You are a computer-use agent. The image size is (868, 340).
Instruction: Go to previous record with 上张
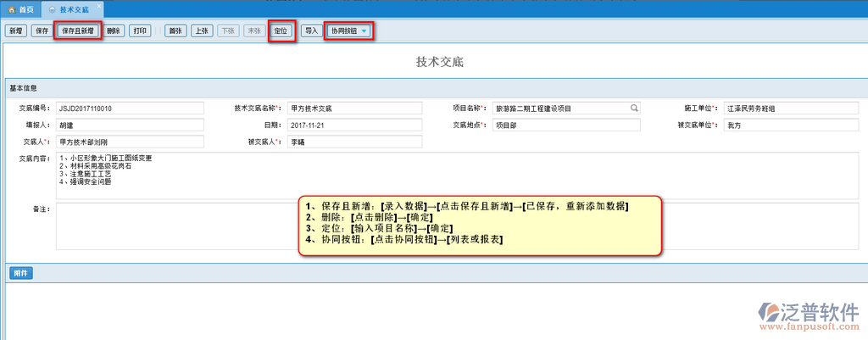tap(201, 31)
